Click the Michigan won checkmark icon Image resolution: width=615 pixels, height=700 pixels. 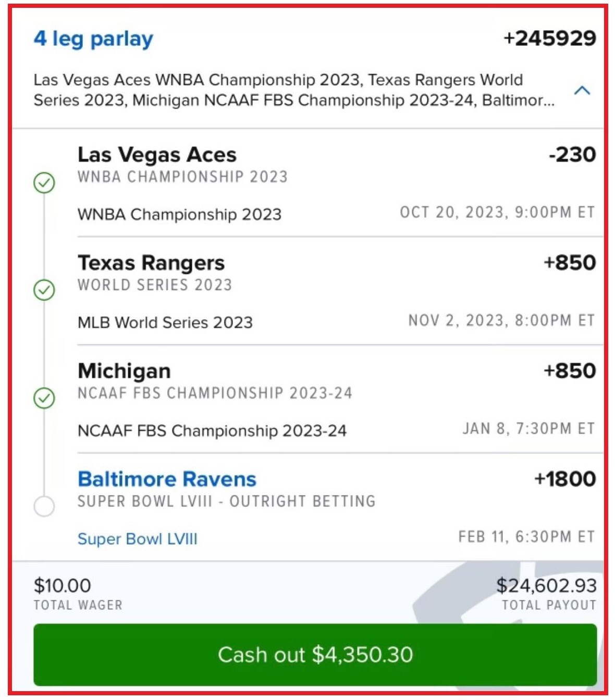point(44,398)
